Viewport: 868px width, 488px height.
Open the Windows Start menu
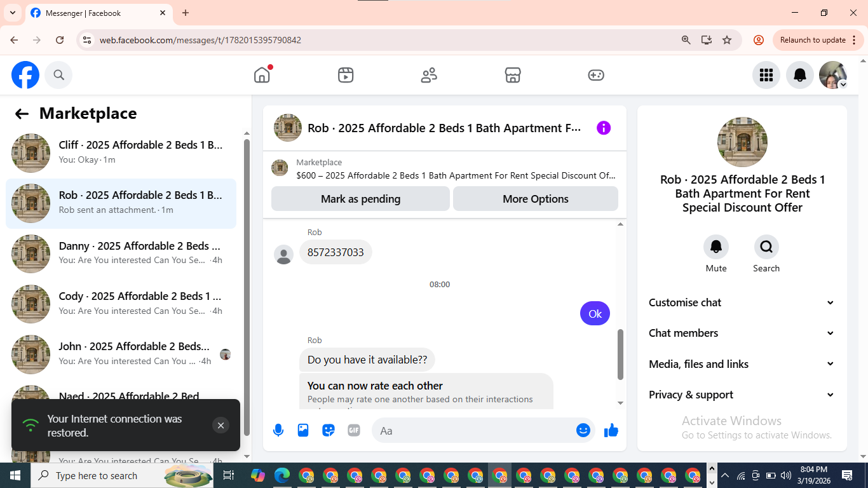[15, 475]
